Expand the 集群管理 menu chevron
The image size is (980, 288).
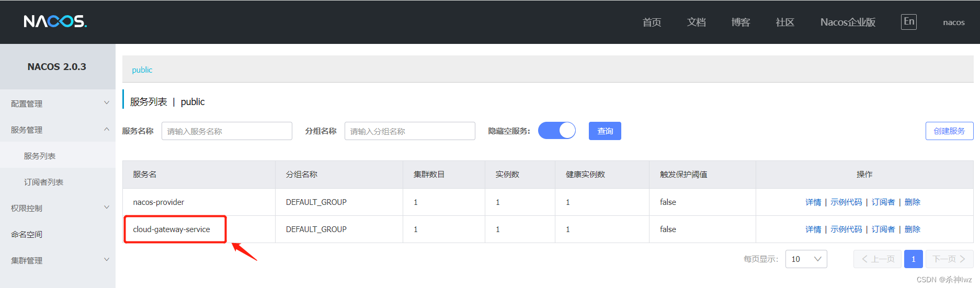point(107,260)
